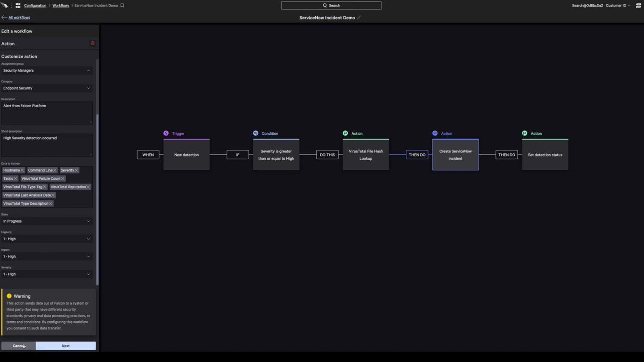The width and height of the screenshot is (644, 362).
Task: Click the Edit a workflow heading
Action: [17, 31]
